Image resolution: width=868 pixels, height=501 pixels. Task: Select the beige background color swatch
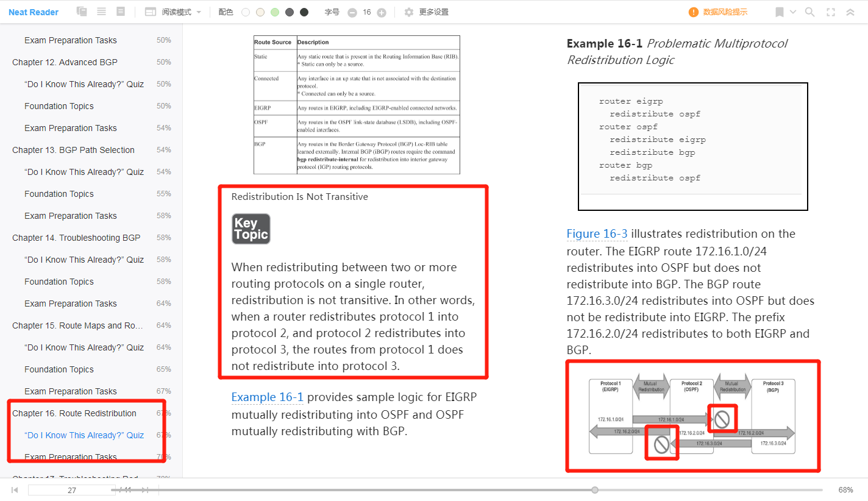260,12
